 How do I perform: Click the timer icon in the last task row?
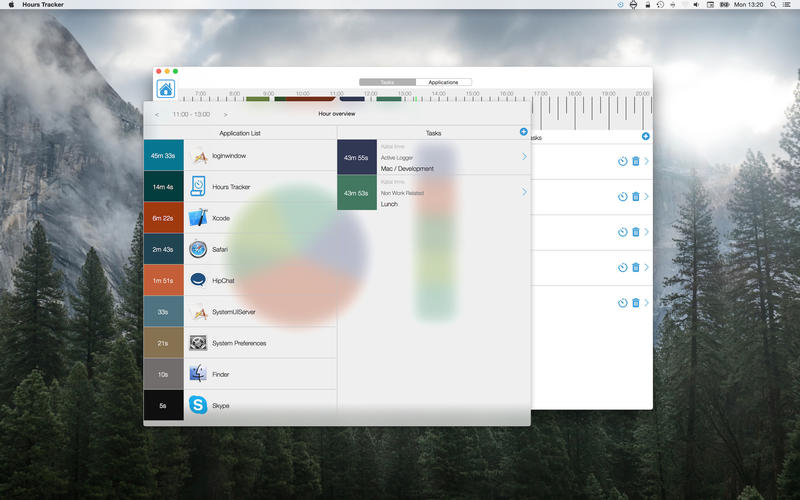pyautogui.click(x=622, y=302)
